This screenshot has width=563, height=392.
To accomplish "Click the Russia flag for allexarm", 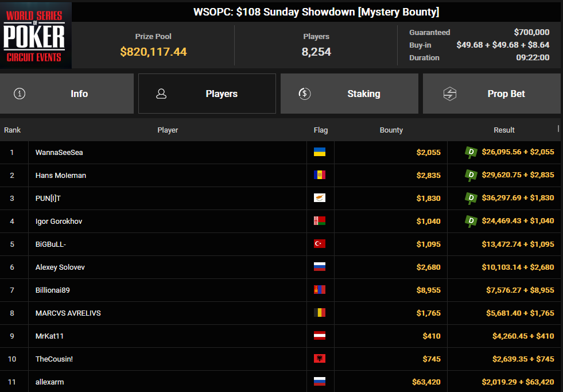I will pos(320,381).
